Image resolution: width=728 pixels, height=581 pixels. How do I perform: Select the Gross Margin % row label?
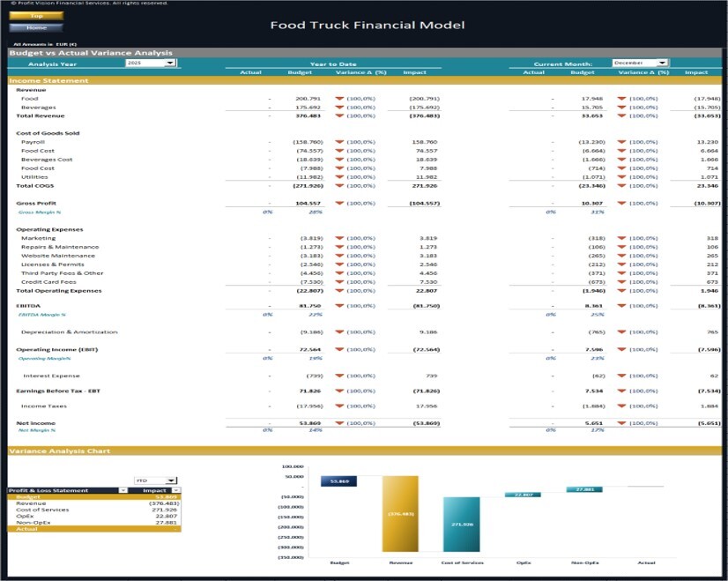(40, 212)
